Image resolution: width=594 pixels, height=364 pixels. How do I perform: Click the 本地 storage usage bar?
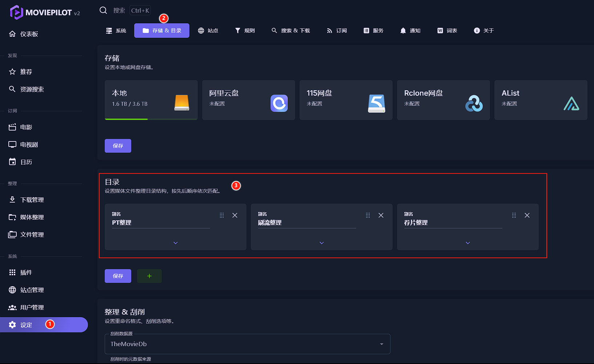151,119
